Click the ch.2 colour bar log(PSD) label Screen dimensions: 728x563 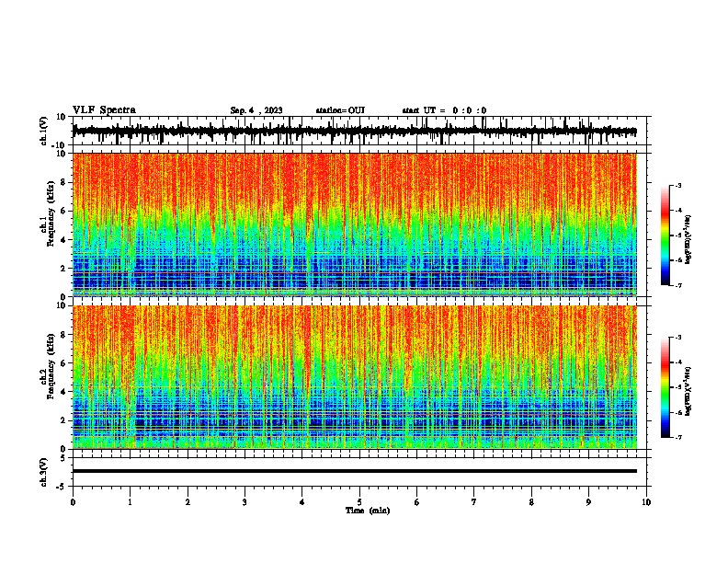(x=688, y=391)
